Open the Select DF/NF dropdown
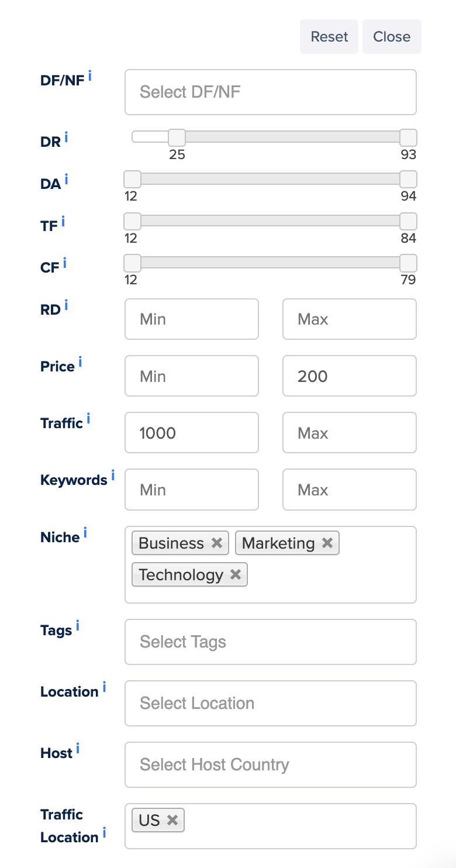The width and height of the screenshot is (456, 868). pos(270,92)
